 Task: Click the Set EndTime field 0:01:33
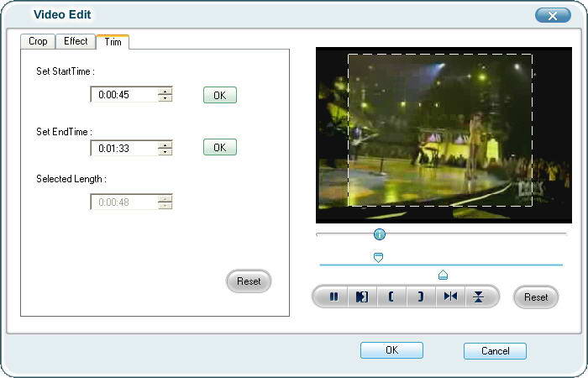coord(123,148)
